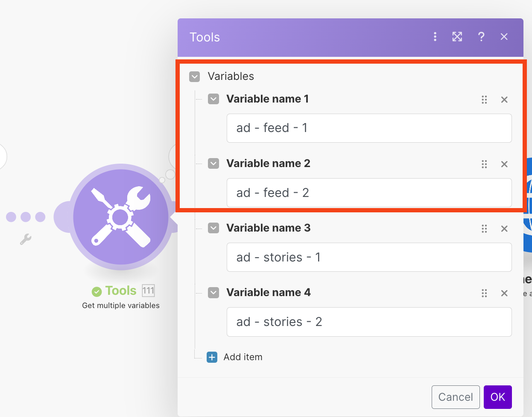Close the Tools dialog panel

click(504, 37)
